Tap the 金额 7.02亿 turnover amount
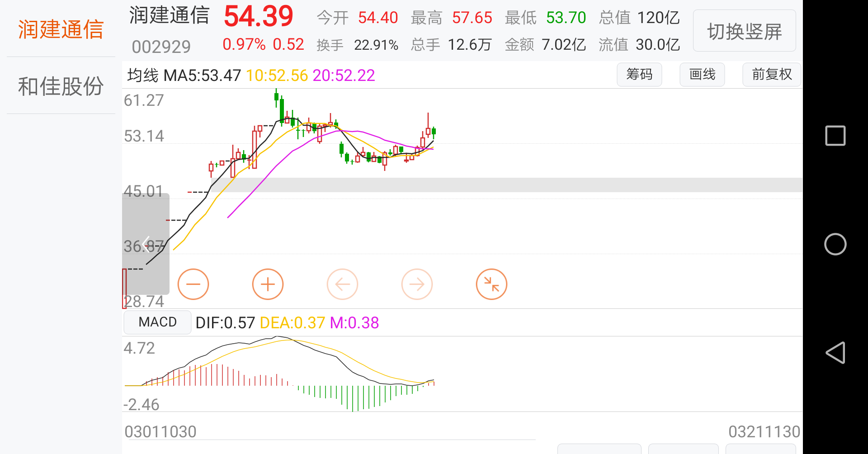868x454 pixels. coord(545,45)
